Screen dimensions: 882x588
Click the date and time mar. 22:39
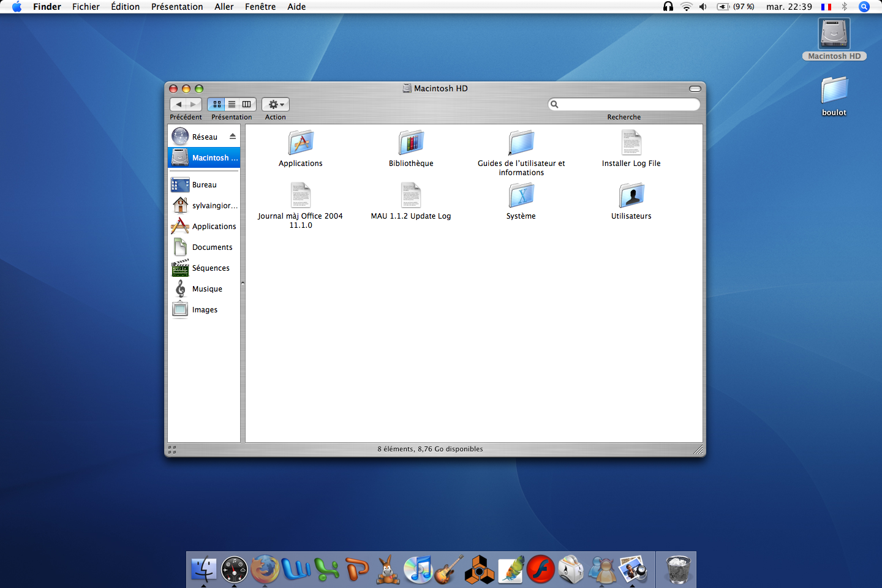pos(789,7)
